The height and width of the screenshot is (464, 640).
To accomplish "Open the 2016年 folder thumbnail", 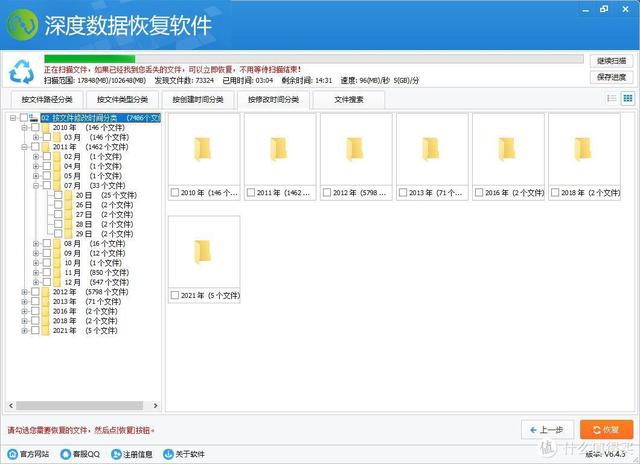I will tap(508, 149).
